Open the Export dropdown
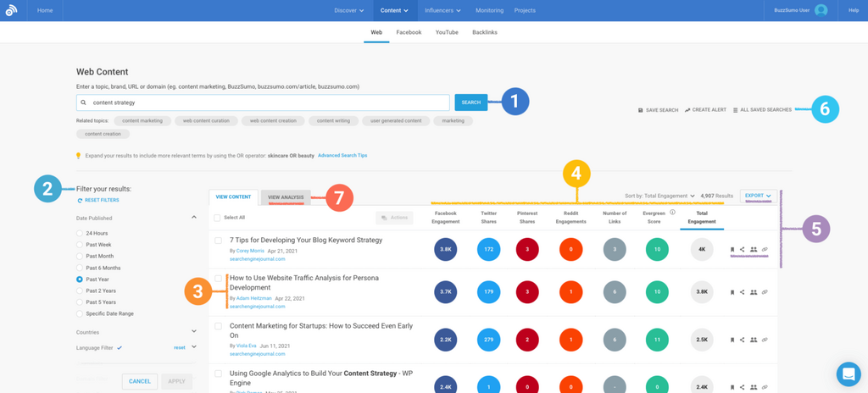Viewport: 868px width, 393px height. pyautogui.click(x=757, y=196)
